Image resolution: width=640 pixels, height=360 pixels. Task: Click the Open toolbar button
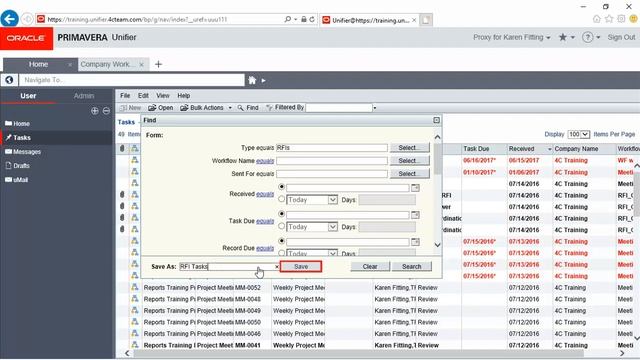tap(161, 108)
